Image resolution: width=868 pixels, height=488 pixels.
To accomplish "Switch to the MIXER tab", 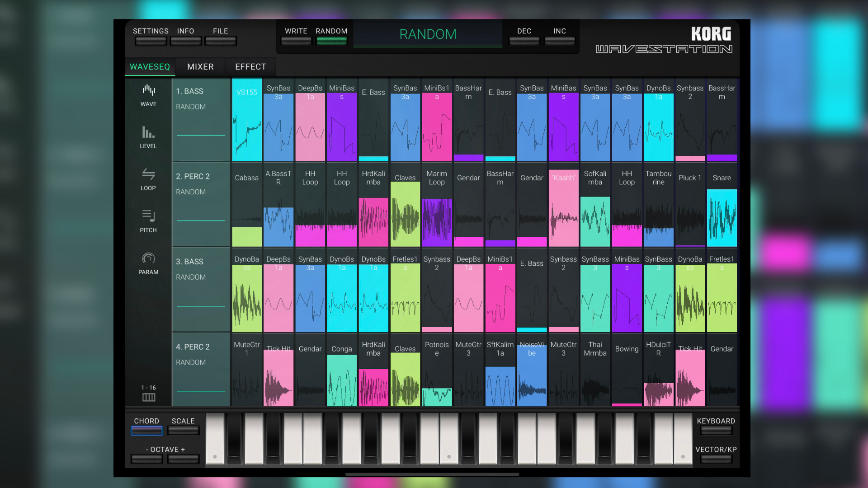I will pos(200,67).
